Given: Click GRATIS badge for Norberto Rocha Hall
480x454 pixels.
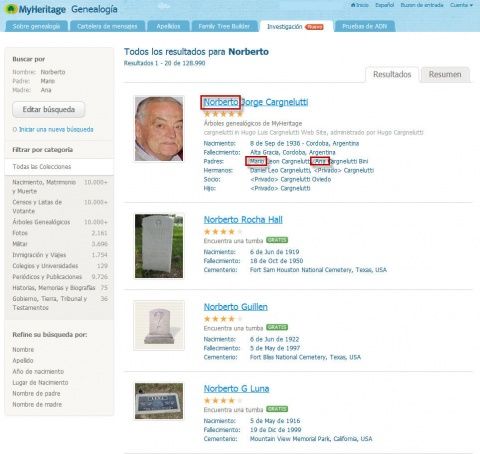Looking at the screenshot, I should point(277,240).
